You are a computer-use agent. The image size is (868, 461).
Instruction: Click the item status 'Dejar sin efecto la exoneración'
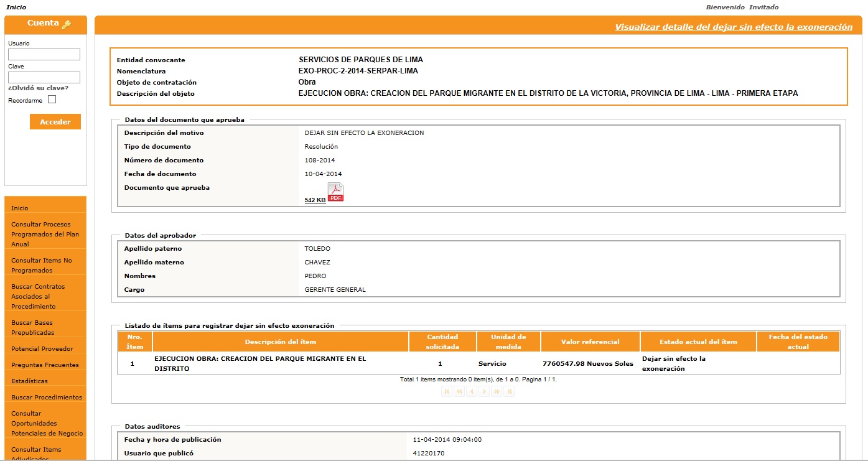(674, 363)
